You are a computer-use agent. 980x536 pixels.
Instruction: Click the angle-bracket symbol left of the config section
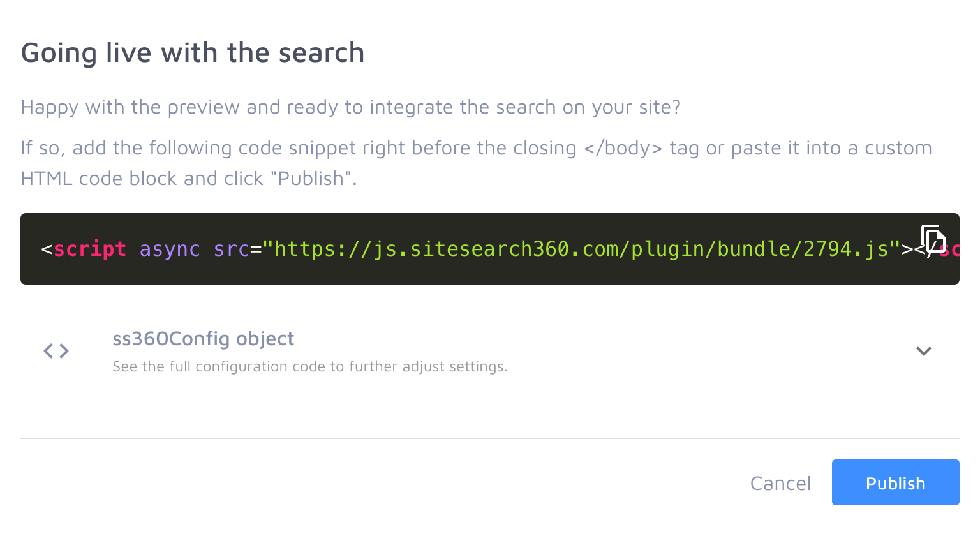[x=56, y=350]
